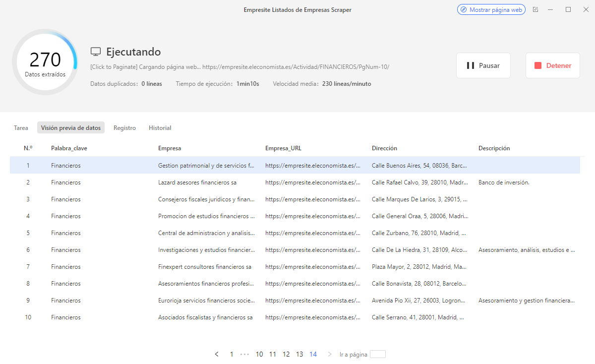Click the Ir a página input box
Image resolution: width=595 pixels, height=364 pixels.
[x=378, y=354]
